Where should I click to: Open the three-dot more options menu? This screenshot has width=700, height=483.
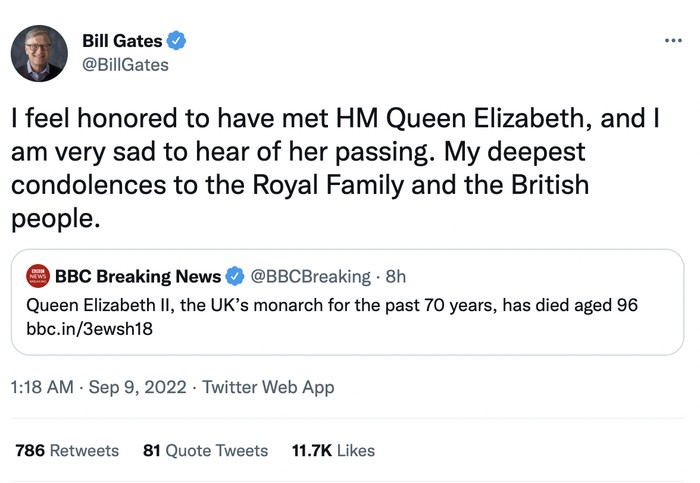coord(672,41)
